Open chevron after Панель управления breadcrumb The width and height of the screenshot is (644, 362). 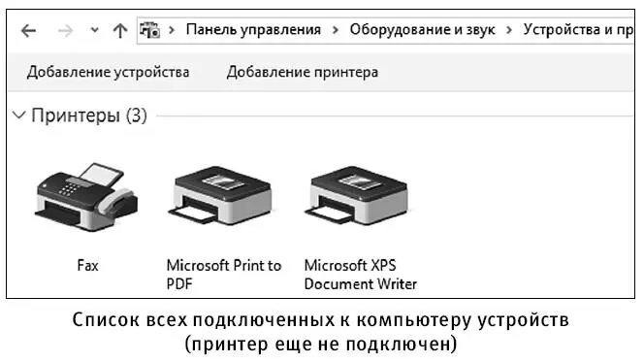pos(336,30)
